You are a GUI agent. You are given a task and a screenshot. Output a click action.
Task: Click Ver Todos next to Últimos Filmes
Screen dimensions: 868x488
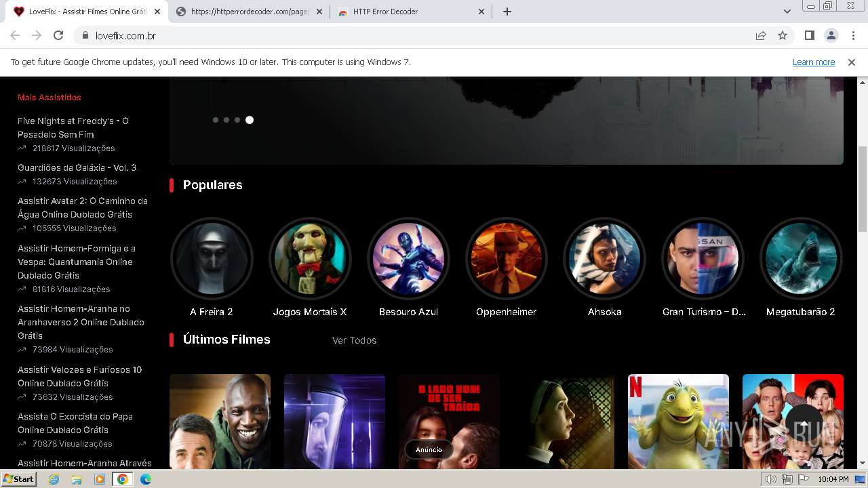tap(354, 340)
